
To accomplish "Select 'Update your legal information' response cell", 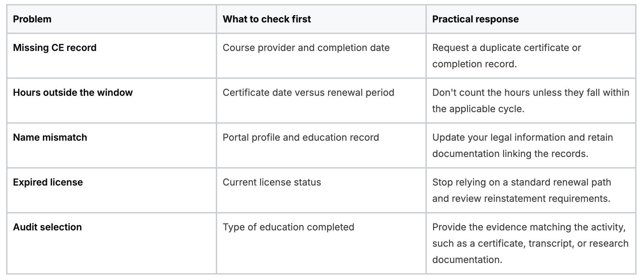I will [522, 145].
